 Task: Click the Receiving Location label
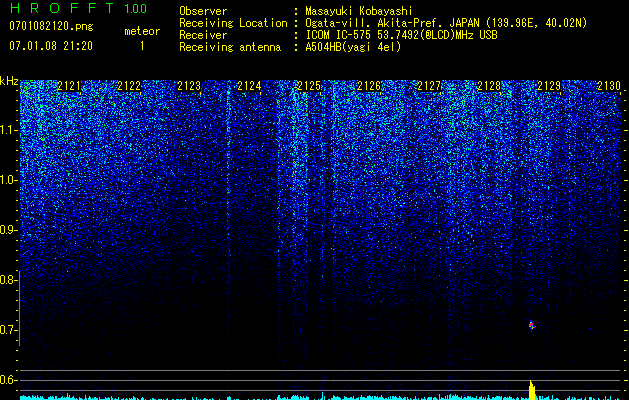point(233,23)
